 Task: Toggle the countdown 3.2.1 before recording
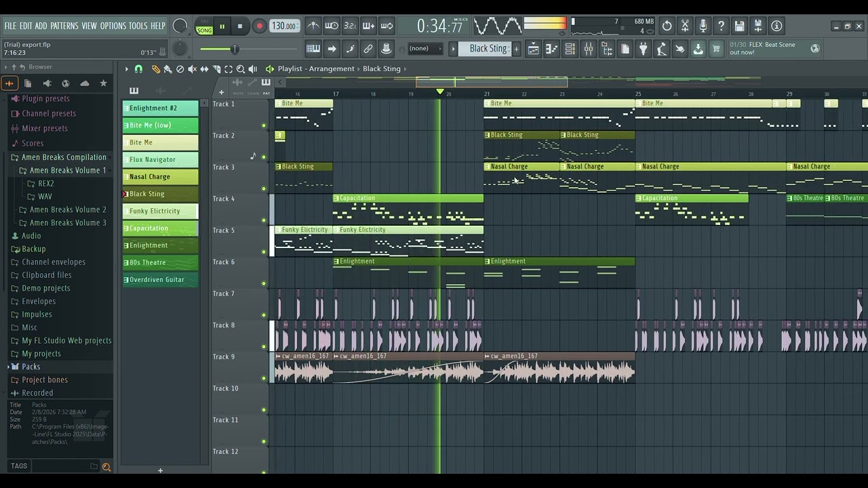point(350,26)
